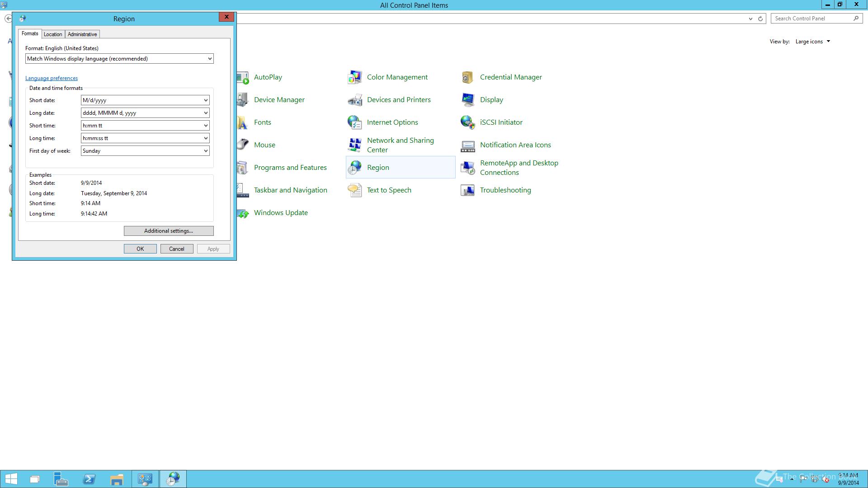Open the Programs and Features icon

[x=243, y=168]
